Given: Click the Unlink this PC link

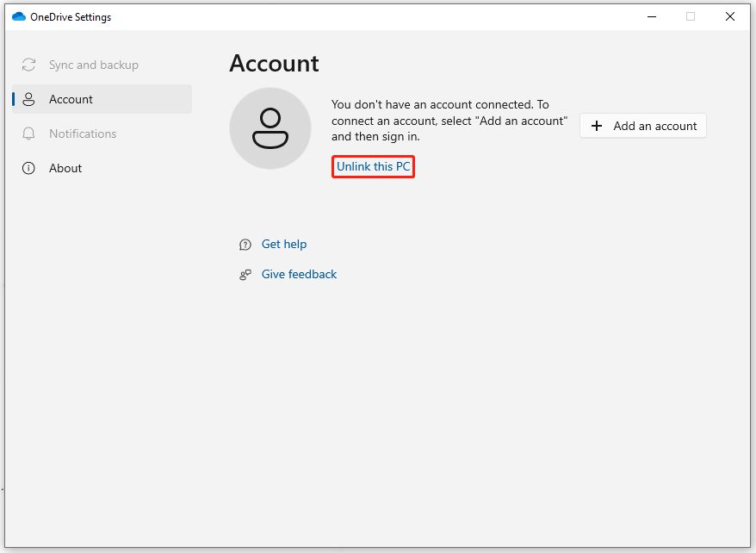Looking at the screenshot, I should click(x=373, y=167).
